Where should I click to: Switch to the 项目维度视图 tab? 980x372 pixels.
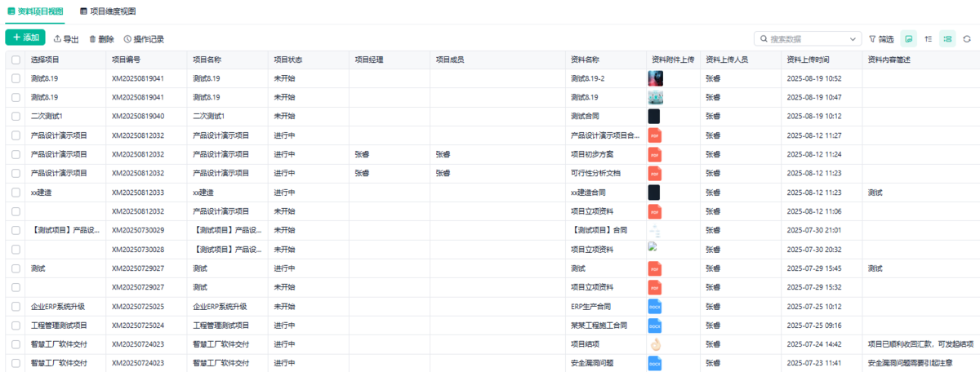pyautogui.click(x=108, y=11)
